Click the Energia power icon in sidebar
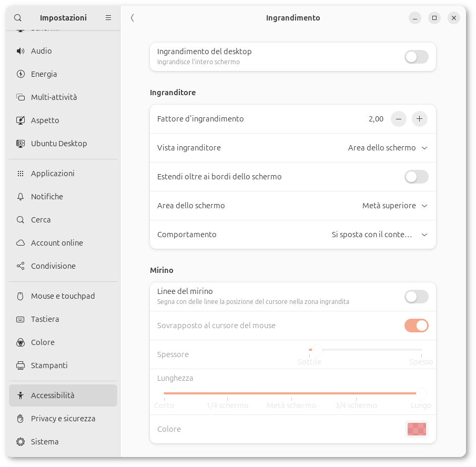Viewport: 476px width, 467px height. (x=21, y=74)
